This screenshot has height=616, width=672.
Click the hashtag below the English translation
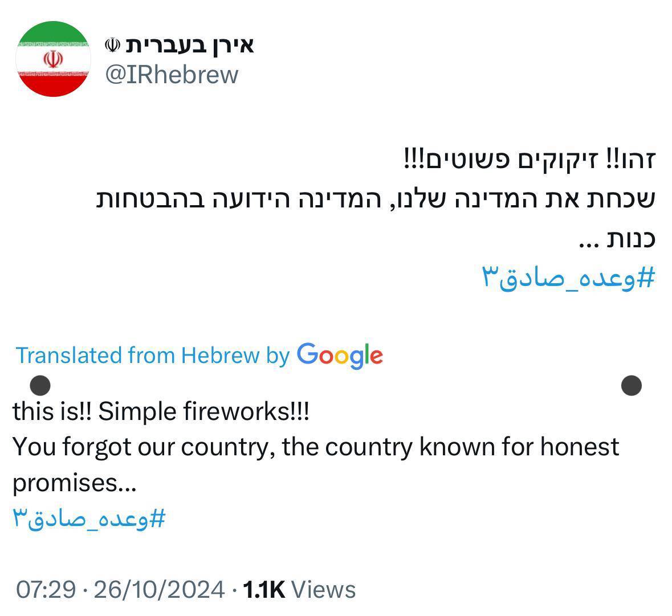pos(89,519)
